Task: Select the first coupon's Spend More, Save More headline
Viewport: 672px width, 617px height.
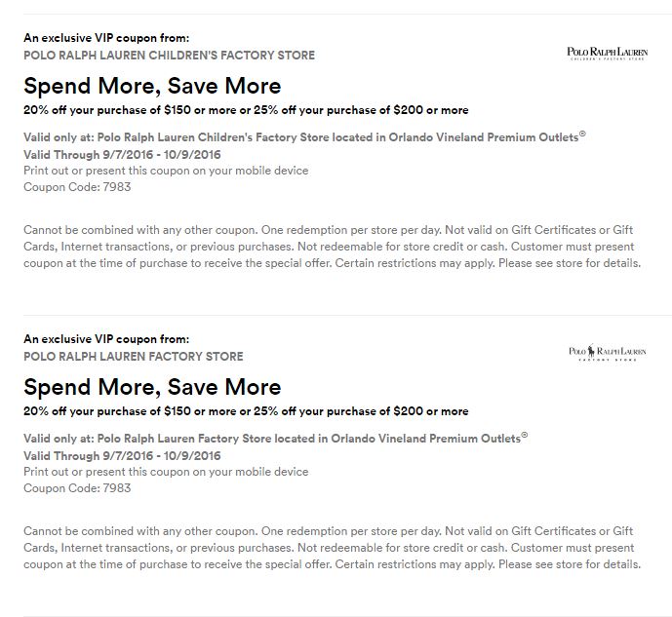Action: (152, 86)
